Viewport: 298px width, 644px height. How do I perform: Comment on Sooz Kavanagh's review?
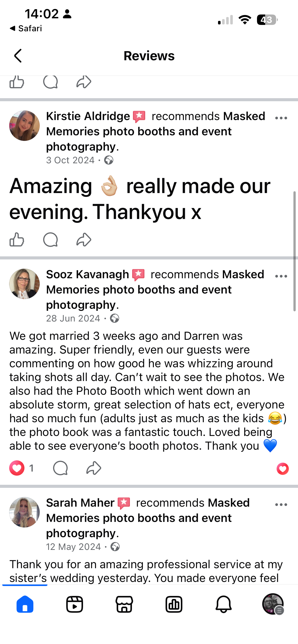60,468
